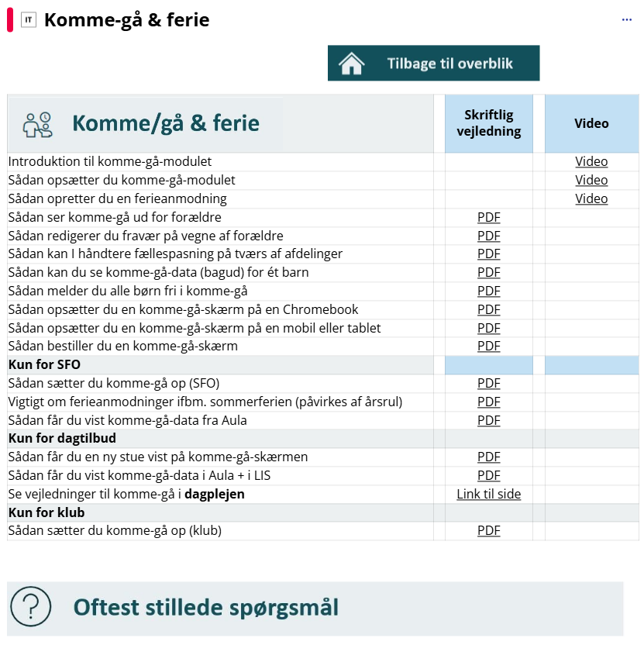This screenshot has width=644, height=645.
Task: Open the three-dot options menu
Action: coord(627,20)
